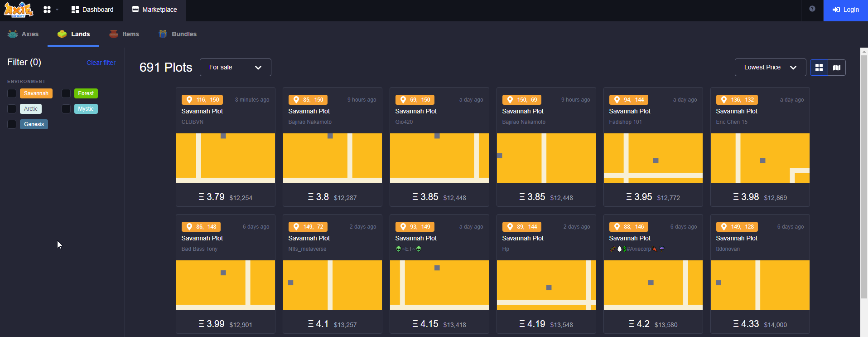Tick the Genesis environment checkbox
Image resolution: width=868 pixels, height=337 pixels.
click(x=12, y=124)
